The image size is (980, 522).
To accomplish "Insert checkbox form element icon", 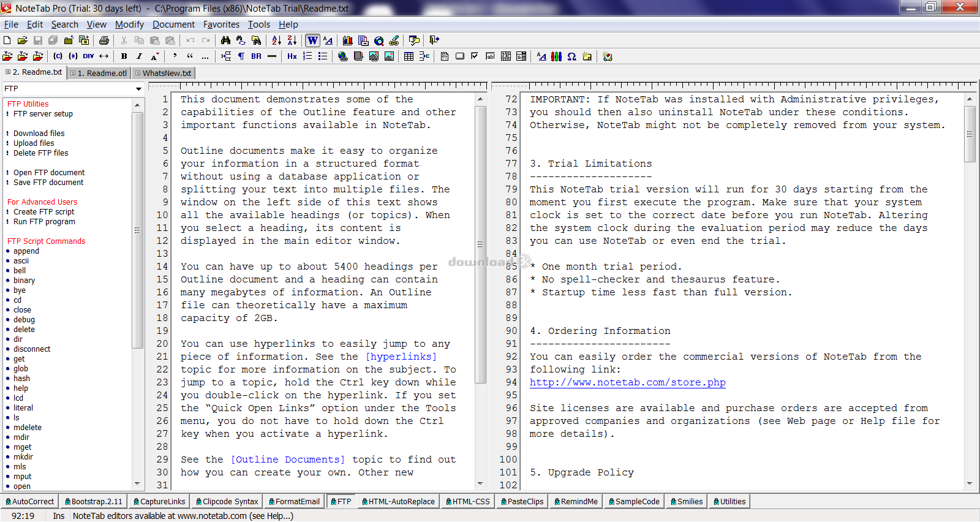I will tap(475, 56).
